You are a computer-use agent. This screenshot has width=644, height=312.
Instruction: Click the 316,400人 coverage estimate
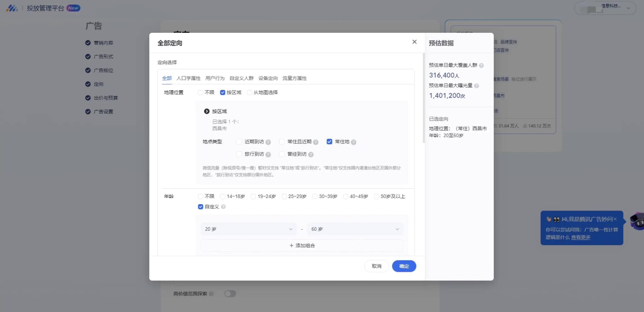pyautogui.click(x=444, y=75)
